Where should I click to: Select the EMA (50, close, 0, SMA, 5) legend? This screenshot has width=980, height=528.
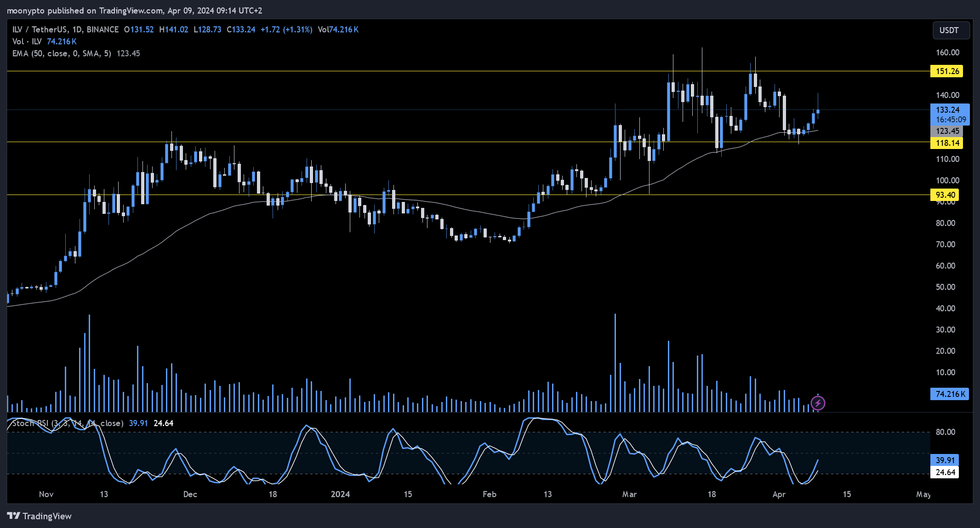pos(62,53)
